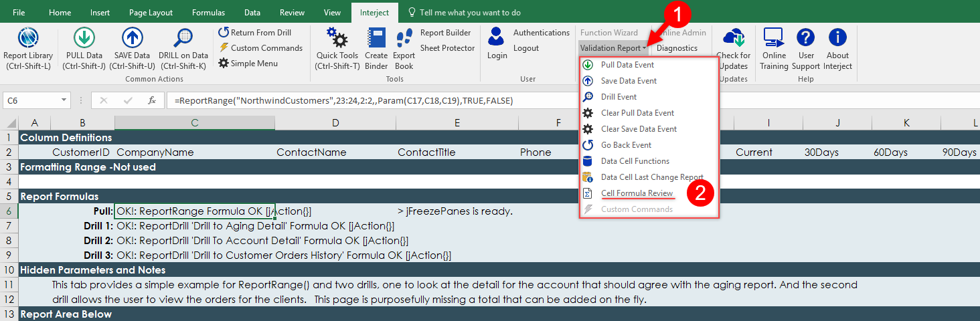This screenshot has height=321, width=980.
Task: Click Sheet Protector button
Action: (447, 48)
